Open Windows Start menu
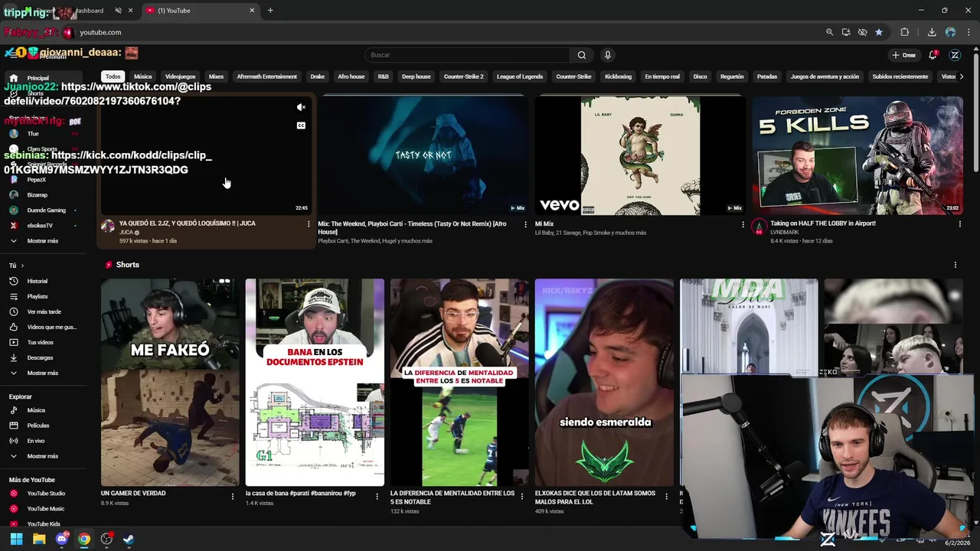The height and width of the screenshot is (551, 980). [16, 540]
